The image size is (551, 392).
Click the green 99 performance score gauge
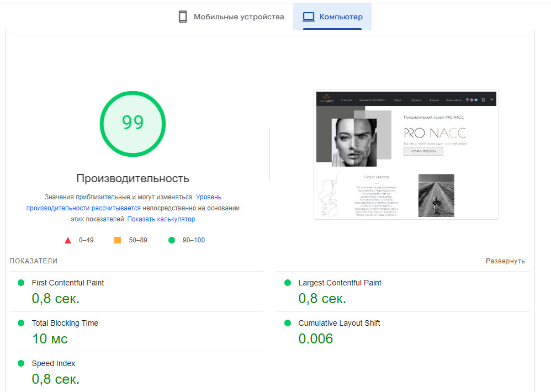(x=133, y=123)
